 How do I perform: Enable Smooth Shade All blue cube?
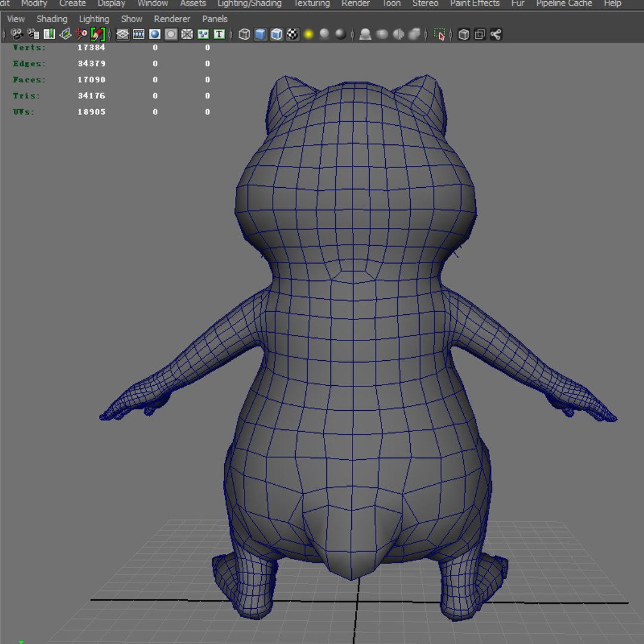tap(261, 34)
